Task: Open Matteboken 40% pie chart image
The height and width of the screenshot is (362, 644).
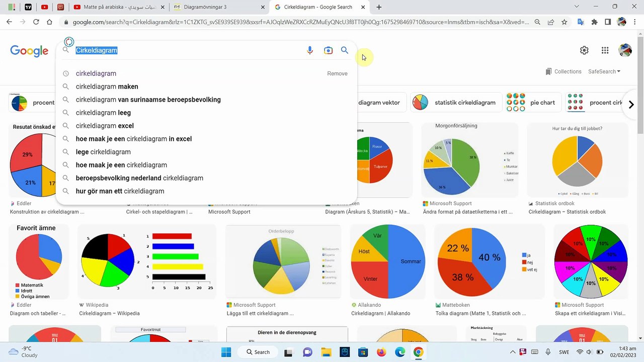Action: tap(489, 262)
